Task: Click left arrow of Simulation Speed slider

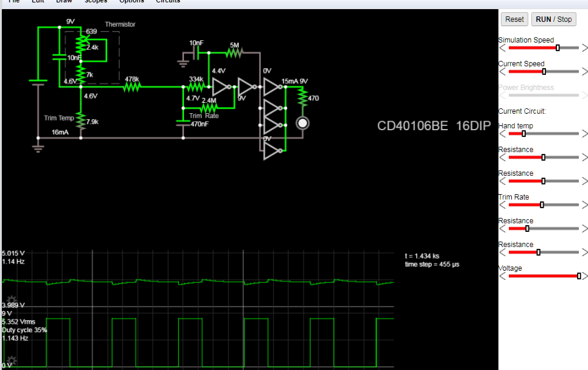Action: pos(503,48)
